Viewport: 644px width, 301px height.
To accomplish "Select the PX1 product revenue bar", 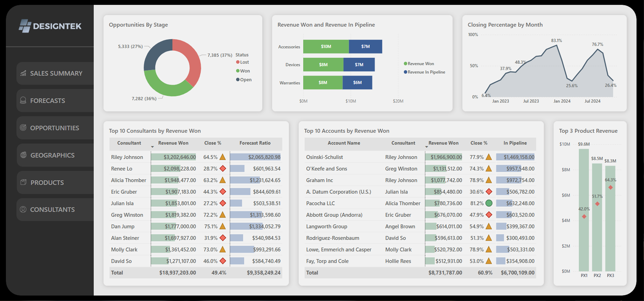I will coord(584,210).
